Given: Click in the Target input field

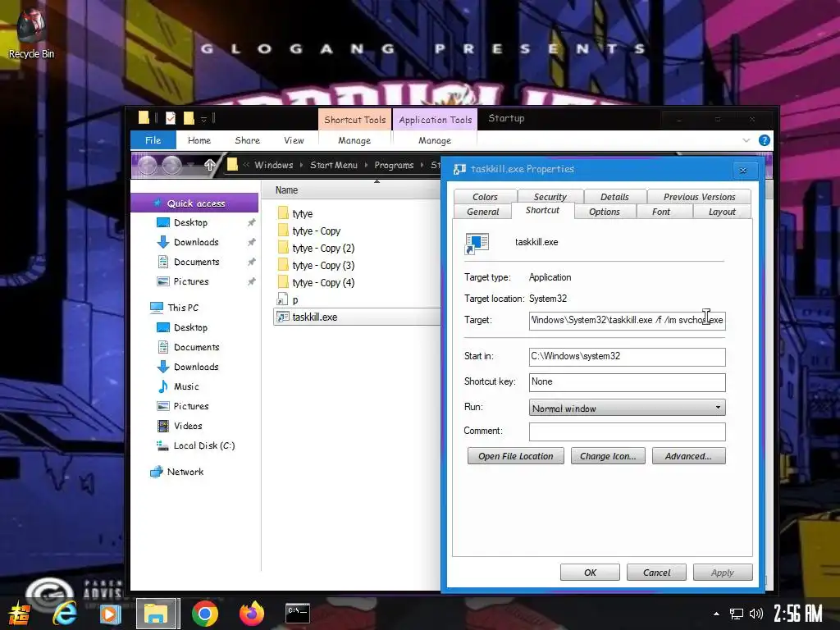Looking at the screenshot, I should (627, 321).
